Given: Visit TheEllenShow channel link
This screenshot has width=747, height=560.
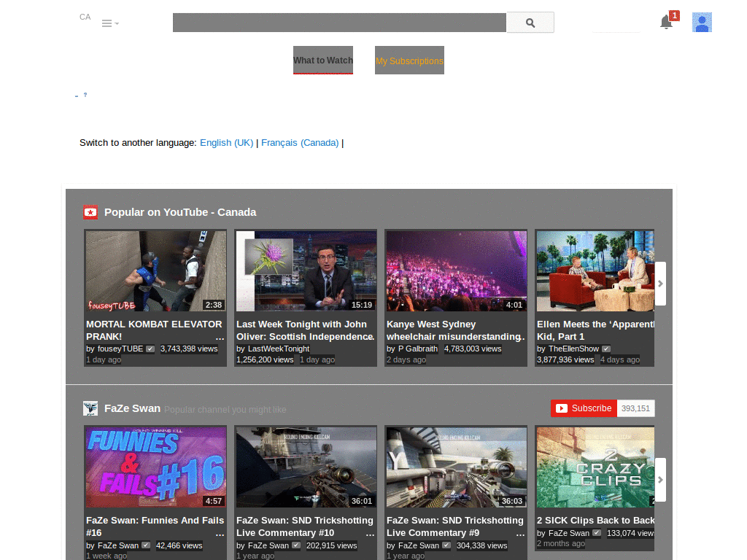Looking at the screenshot, I should pos(573,349).
